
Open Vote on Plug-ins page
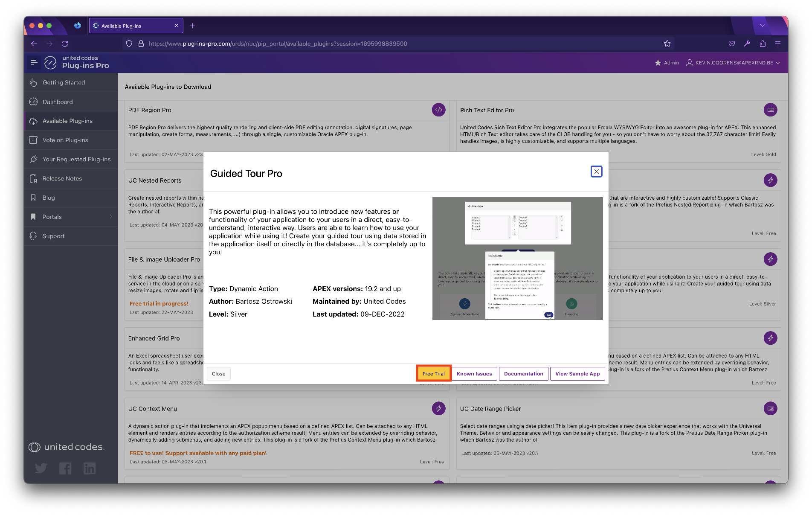coord(71,140)
